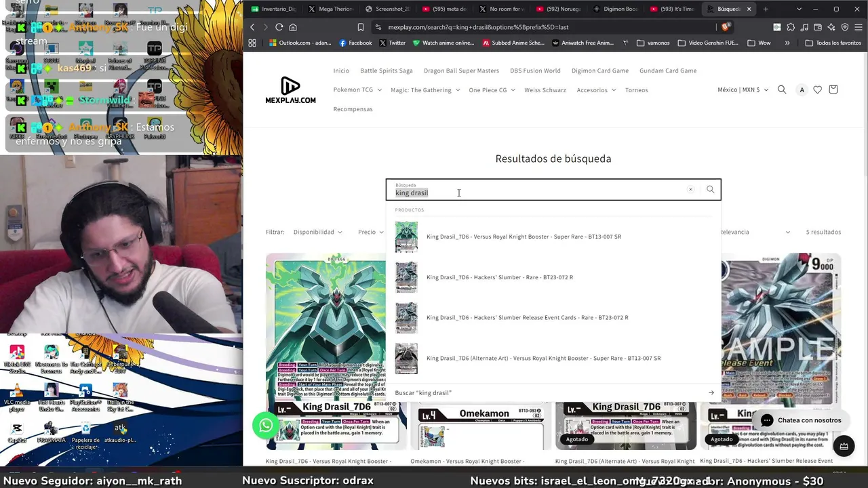The height and width of the screenshot is (488, 868).
Task: Go back using the browser back arrow
Action: coord(252,27)
